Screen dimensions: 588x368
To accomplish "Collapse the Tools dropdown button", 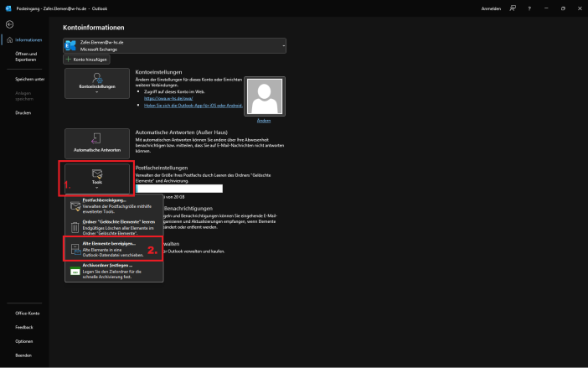I will pos(97,178).
